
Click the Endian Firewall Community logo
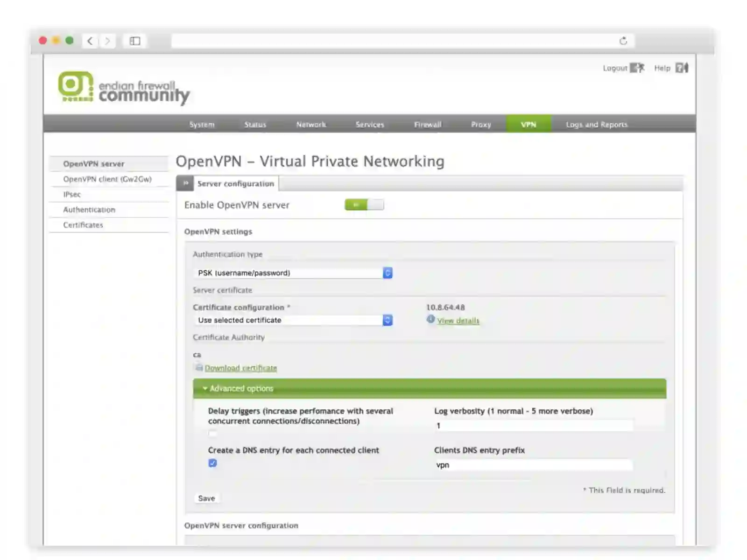124,87
